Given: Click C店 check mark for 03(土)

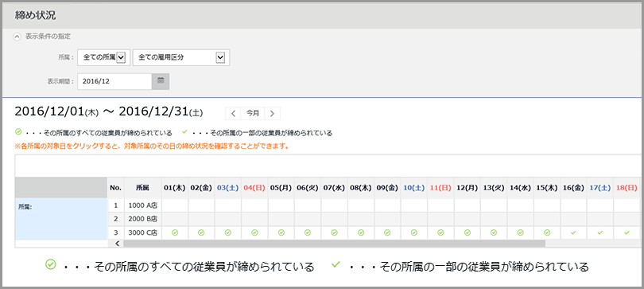Looking at the screenshot, I should click(228, 232).
